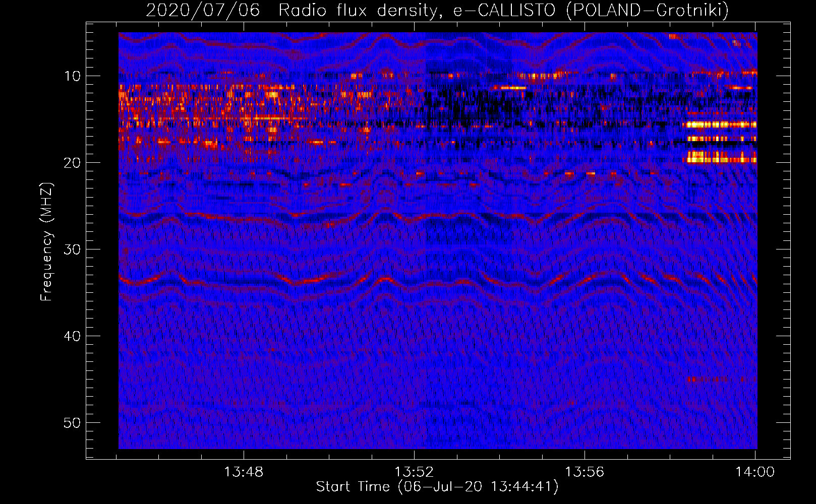Image resolution: width=816 pixels, height=504 pixels.
Task: Click the plot title mentioning e-CALLISTO POLAND-Grotniki
Action: (x=437, y=10)
